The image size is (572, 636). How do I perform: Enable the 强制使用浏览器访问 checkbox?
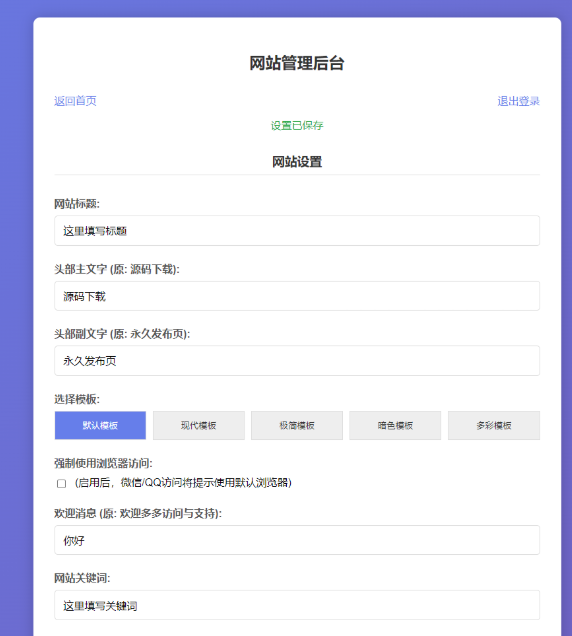tap(61, 483)
